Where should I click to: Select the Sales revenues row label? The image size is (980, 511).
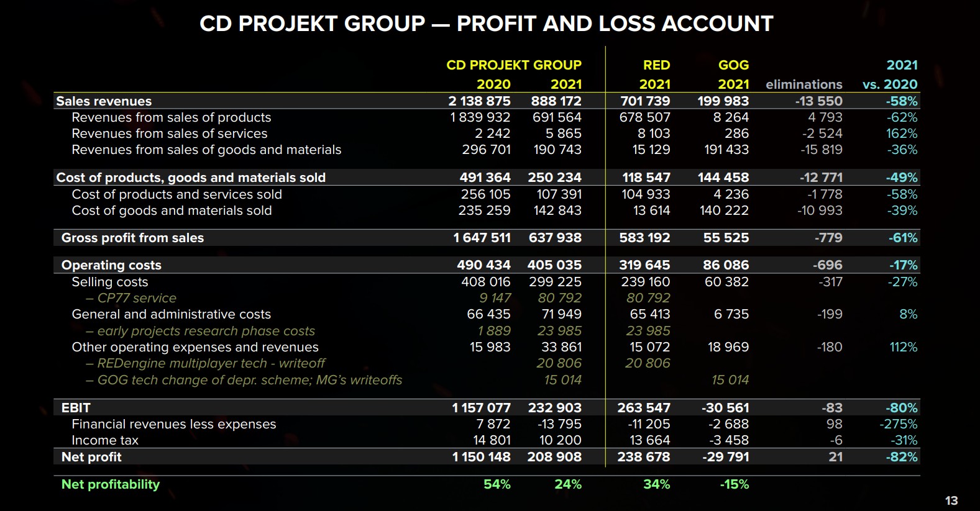pos(104,101)
